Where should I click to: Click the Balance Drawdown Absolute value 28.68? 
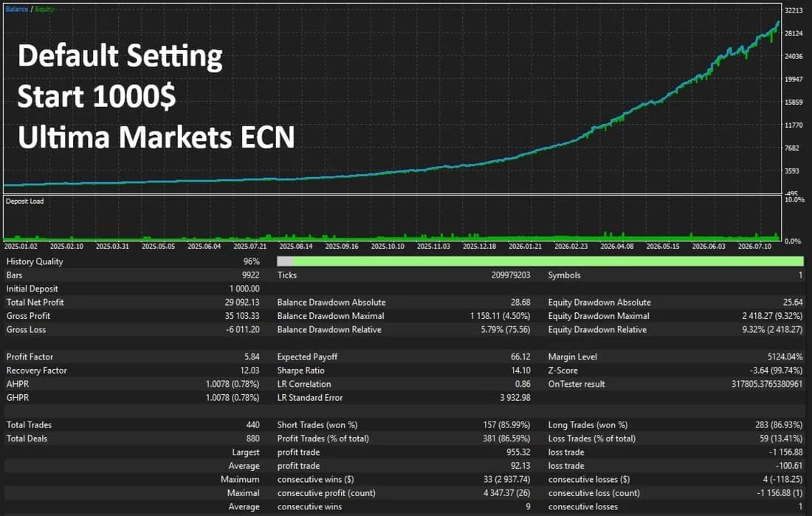[520, 302]
